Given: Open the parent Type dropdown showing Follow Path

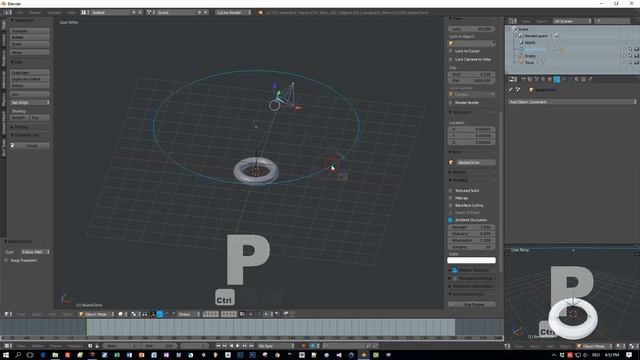Looking at the screenshot, I should pos(35,252).
